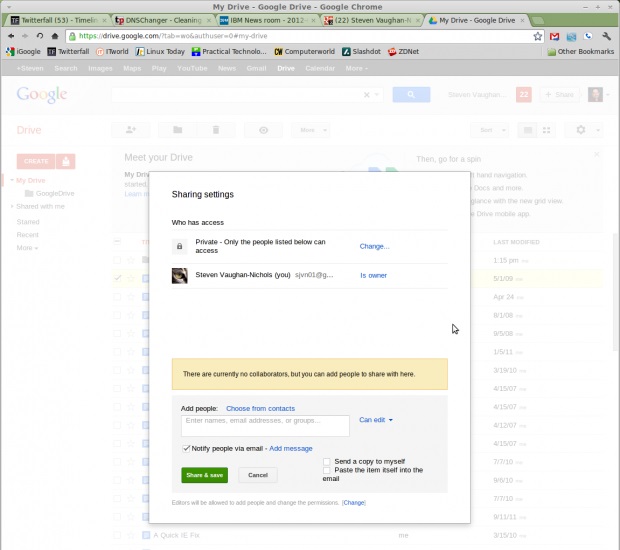Click Change... link for Private access
Viewport: 620px width, 550px height.
coord(374,246)
